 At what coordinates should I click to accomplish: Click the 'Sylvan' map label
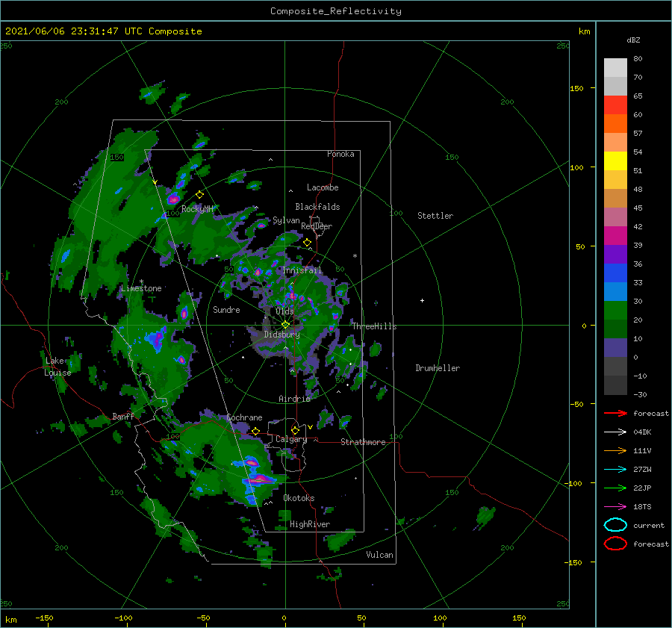286,220
